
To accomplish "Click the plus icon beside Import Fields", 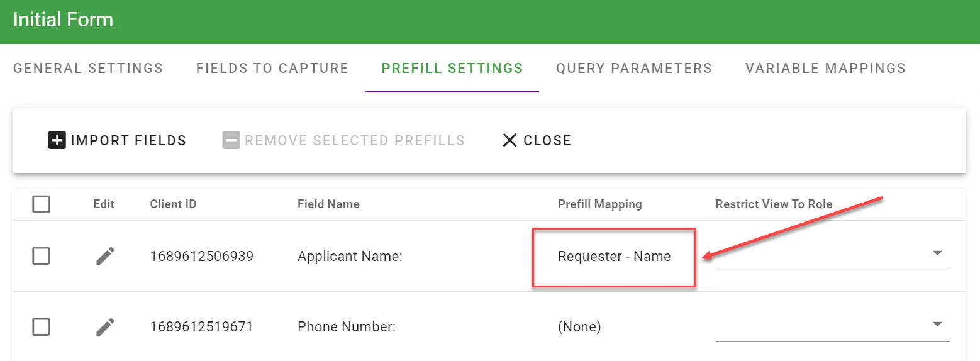I will pos(57,140).
